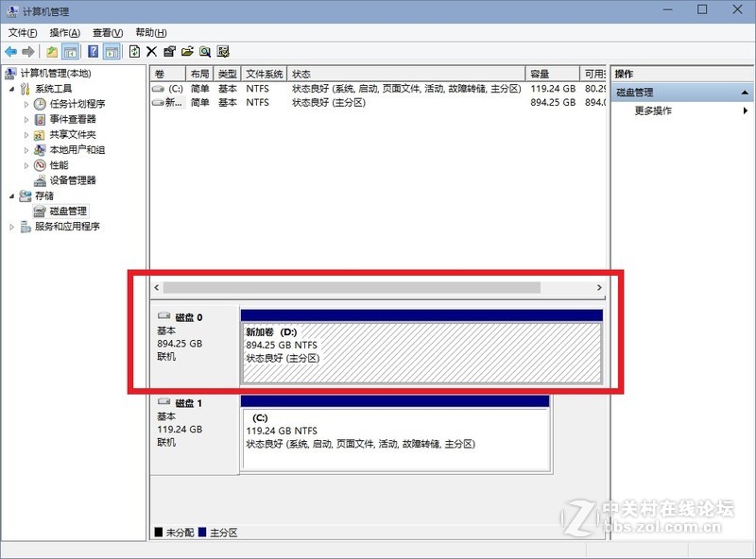The height and width of the screenshot is (559, 756).
Task: Click the Forward navigation arrow
Action: 28,52
